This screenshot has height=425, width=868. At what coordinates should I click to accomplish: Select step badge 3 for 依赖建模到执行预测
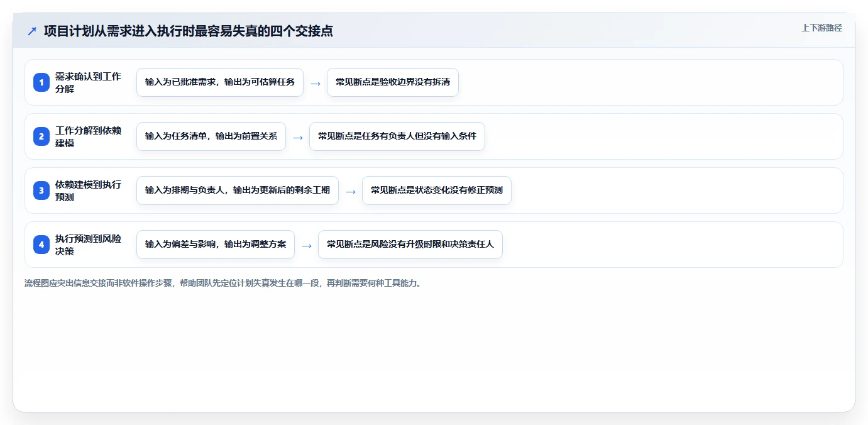(x=41, y=190)
